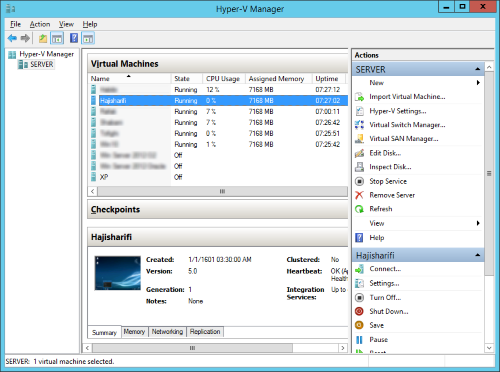Click the Inspect Disk icon
Screen dimensions: 500x372
(359, 167)
